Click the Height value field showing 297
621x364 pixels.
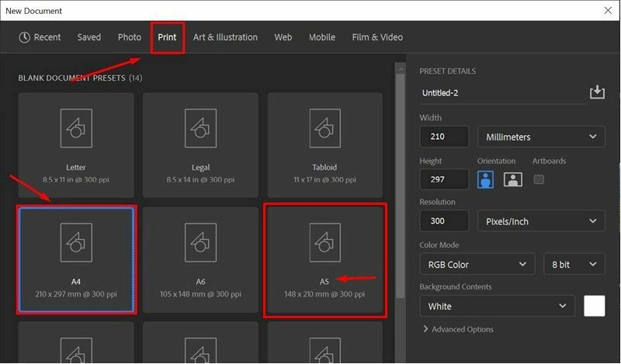click(x=444, y=179)
